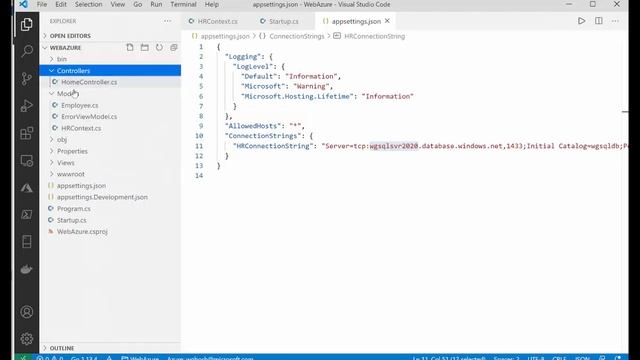This screenshot has height=360, width=640.
Task: Open HomeController.cs in the file tree
Action: coord(89,82)
